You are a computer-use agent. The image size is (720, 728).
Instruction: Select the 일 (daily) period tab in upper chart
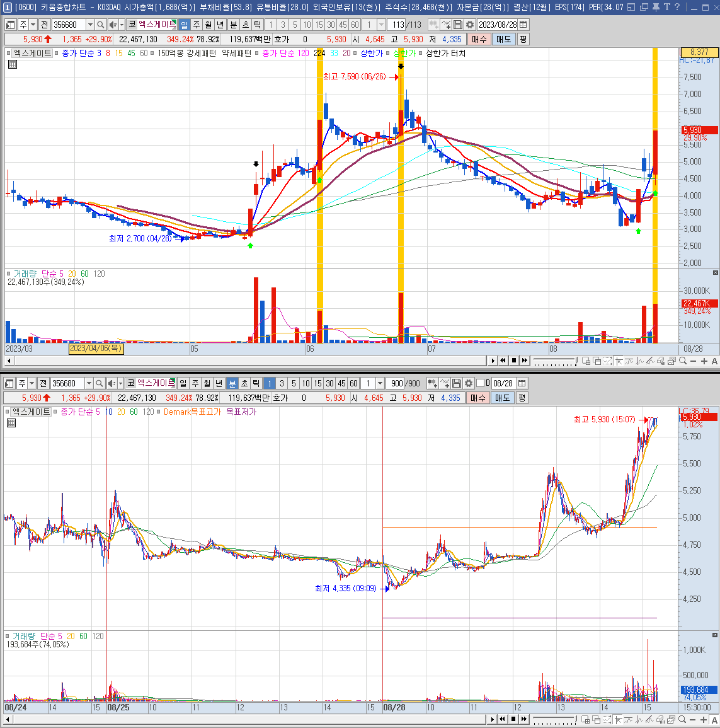tap(184, 25)
